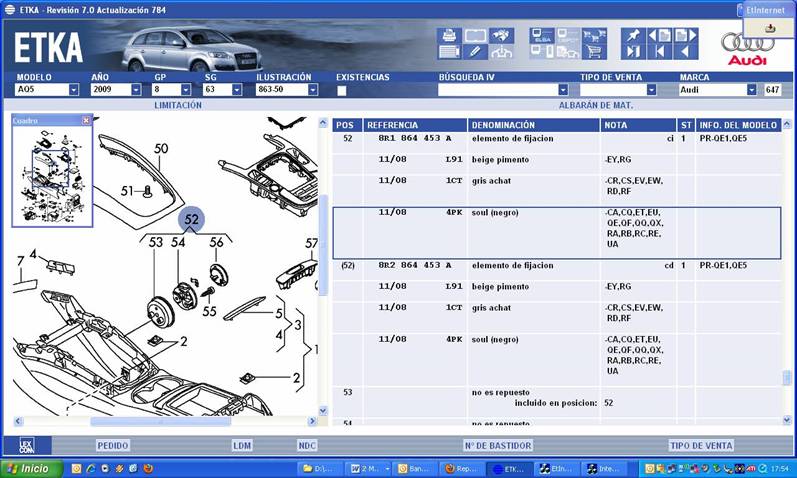Click the NDC button
Screen dimensions: 797x478
[x=307, y=445]
